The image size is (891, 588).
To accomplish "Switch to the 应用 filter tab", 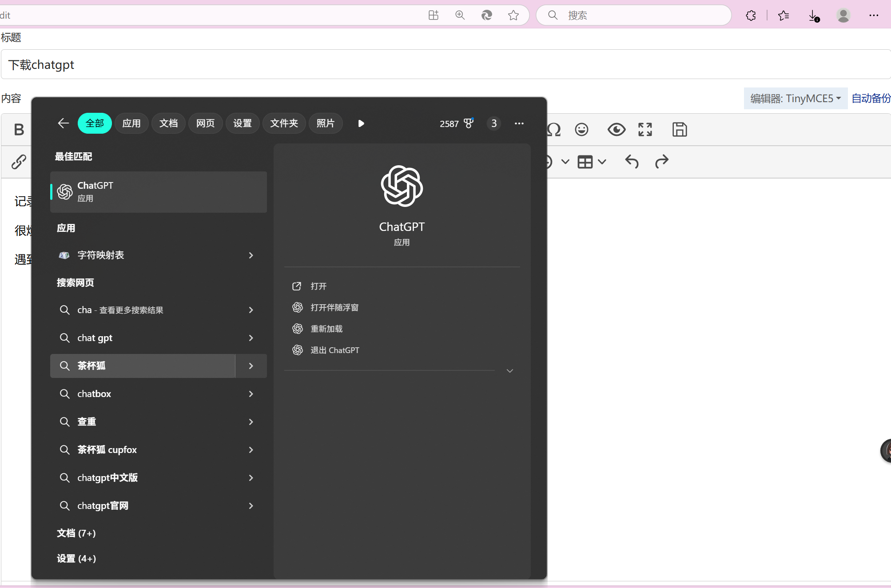I will 131,123.
